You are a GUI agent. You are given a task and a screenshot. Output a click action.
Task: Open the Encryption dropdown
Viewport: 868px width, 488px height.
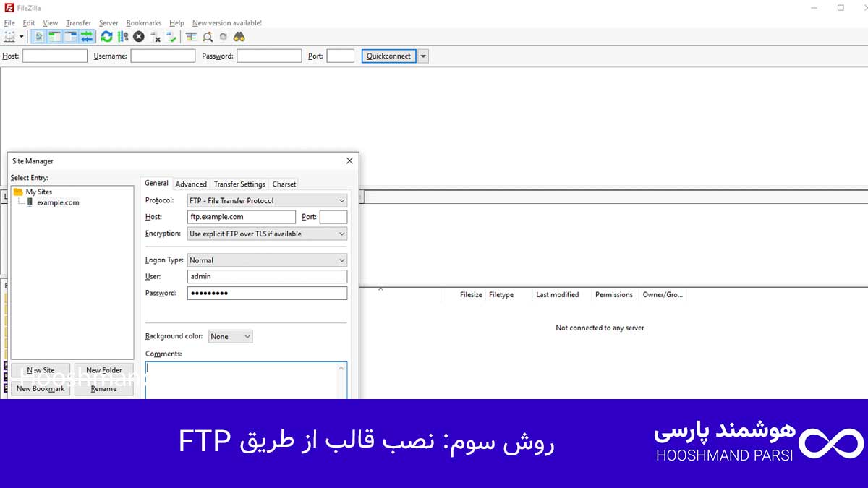pos(267,234)
